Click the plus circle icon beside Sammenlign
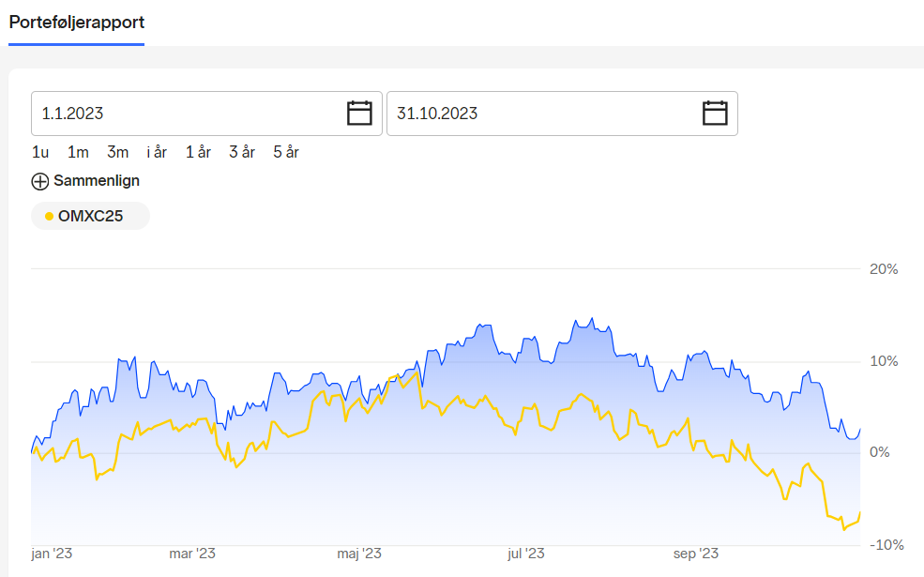Image resolution: width=924 pixels, height=577 pixels. point(40,181)
